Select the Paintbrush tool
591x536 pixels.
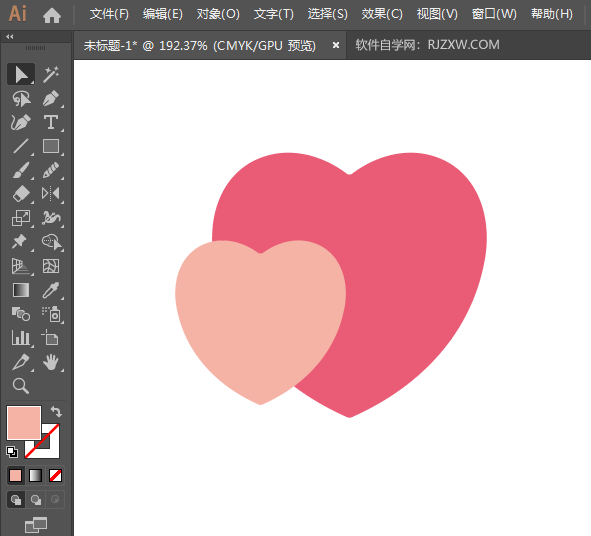coord(21,170)
